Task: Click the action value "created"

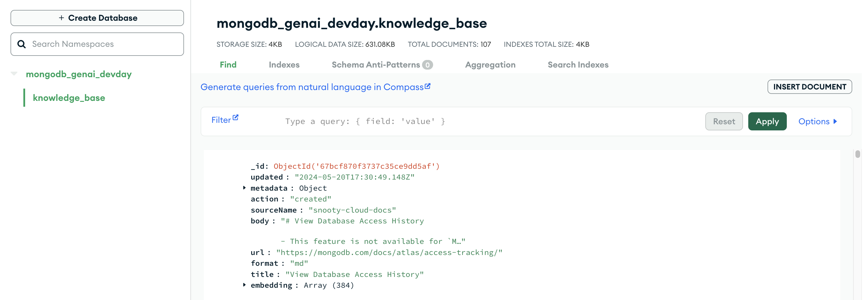Action: click(x=310, y=199)
